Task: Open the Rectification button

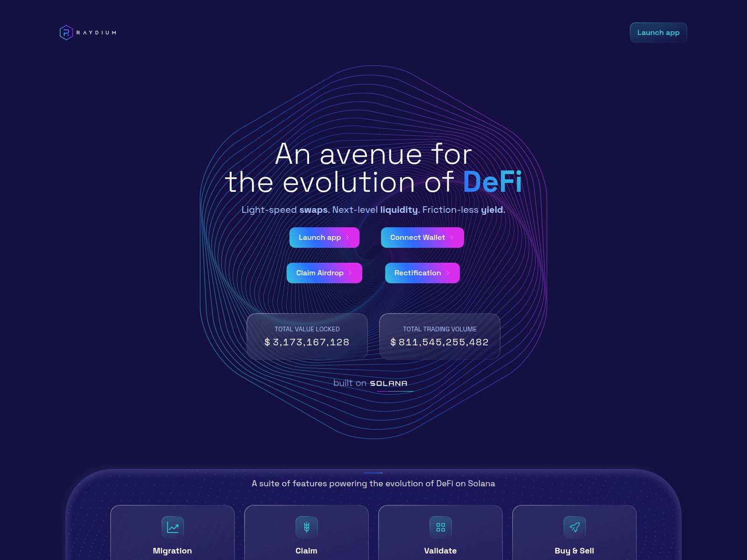Action: pos(423,273)
